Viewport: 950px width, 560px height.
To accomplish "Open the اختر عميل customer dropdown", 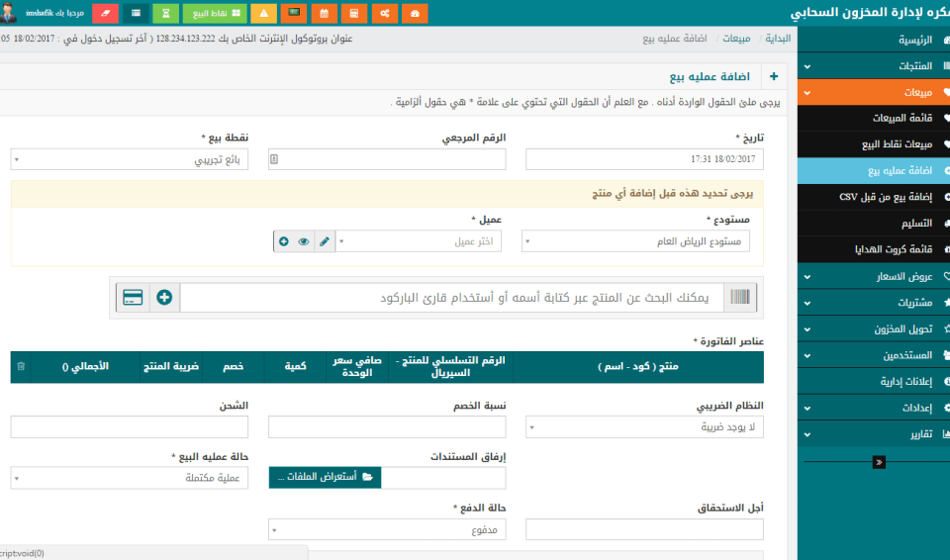I will pyautogui.click(x=420, y=241).
